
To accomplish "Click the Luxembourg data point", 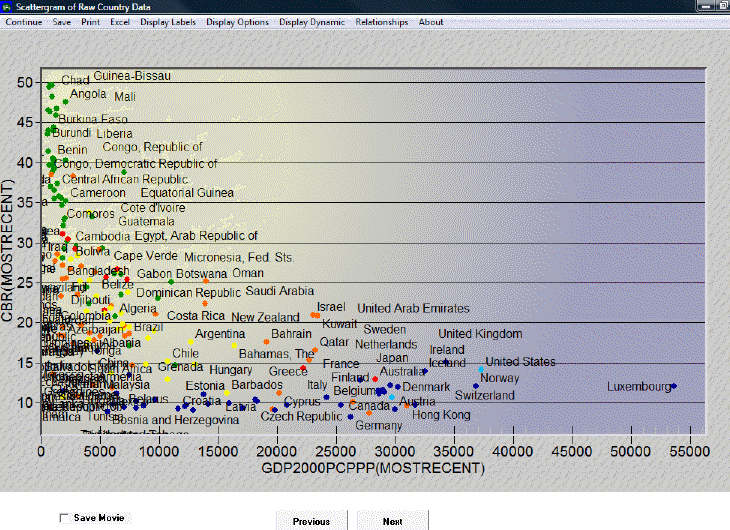I will pyautogui.click(x=674, y=386).
